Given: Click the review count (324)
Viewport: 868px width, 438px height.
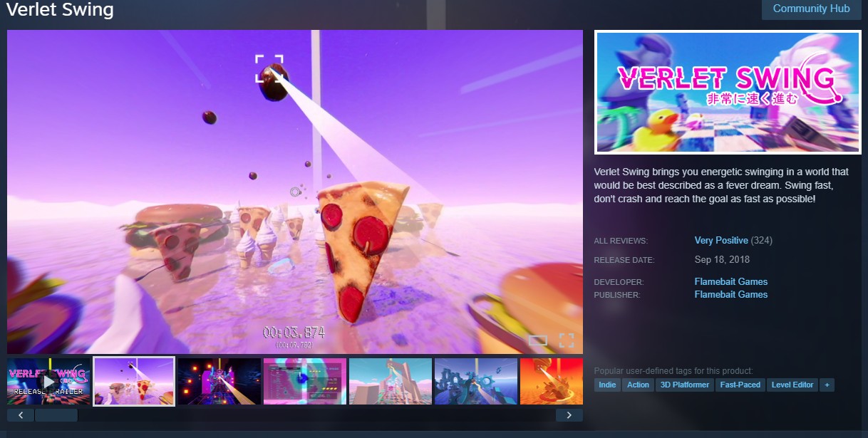Looking at the screenshot, I should [x=762, y=241].
